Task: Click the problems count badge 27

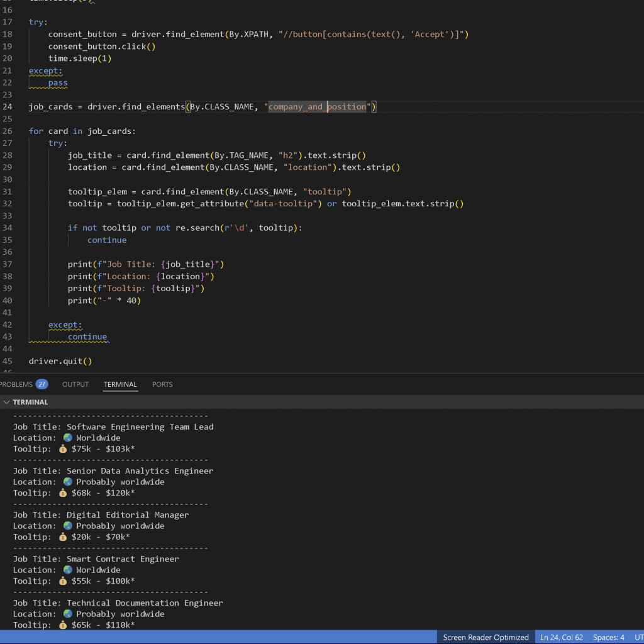Action: point(42,384)
